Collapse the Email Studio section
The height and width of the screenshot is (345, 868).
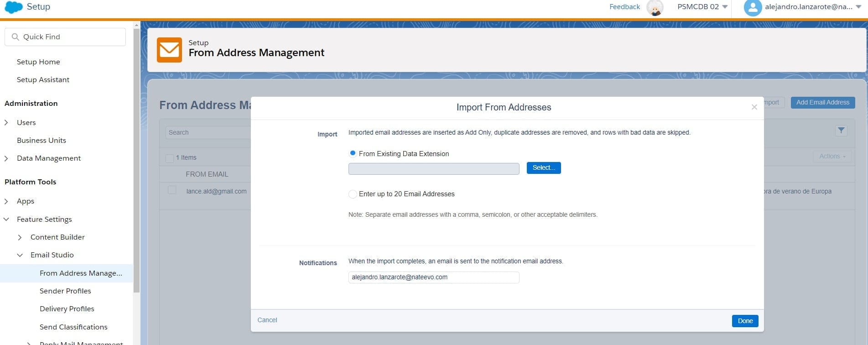point(20,255)
